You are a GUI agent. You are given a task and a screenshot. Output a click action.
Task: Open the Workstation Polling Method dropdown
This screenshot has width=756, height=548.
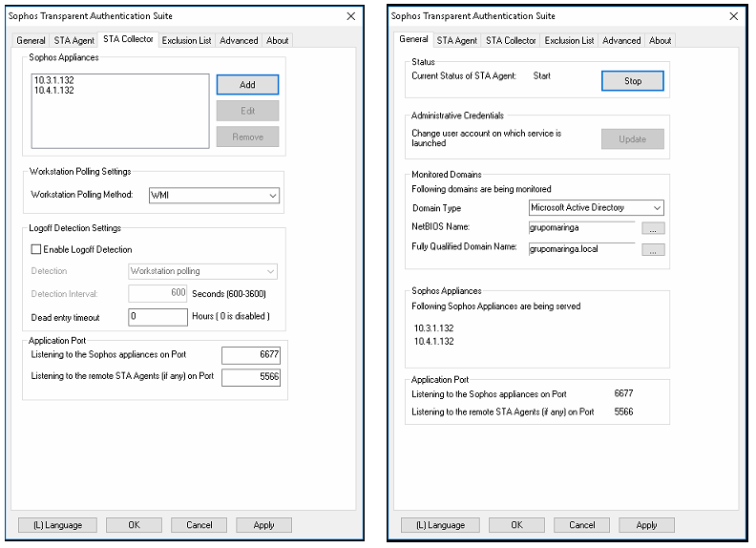pos(214,195)
